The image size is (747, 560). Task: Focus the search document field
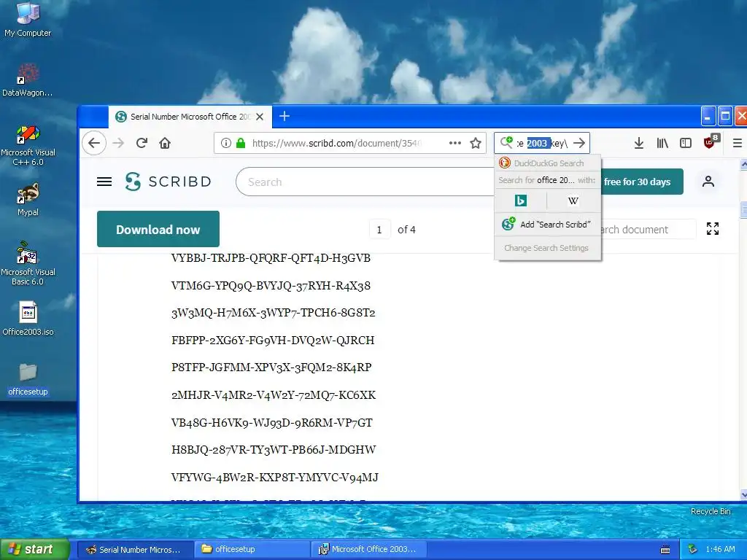[648, 230]
